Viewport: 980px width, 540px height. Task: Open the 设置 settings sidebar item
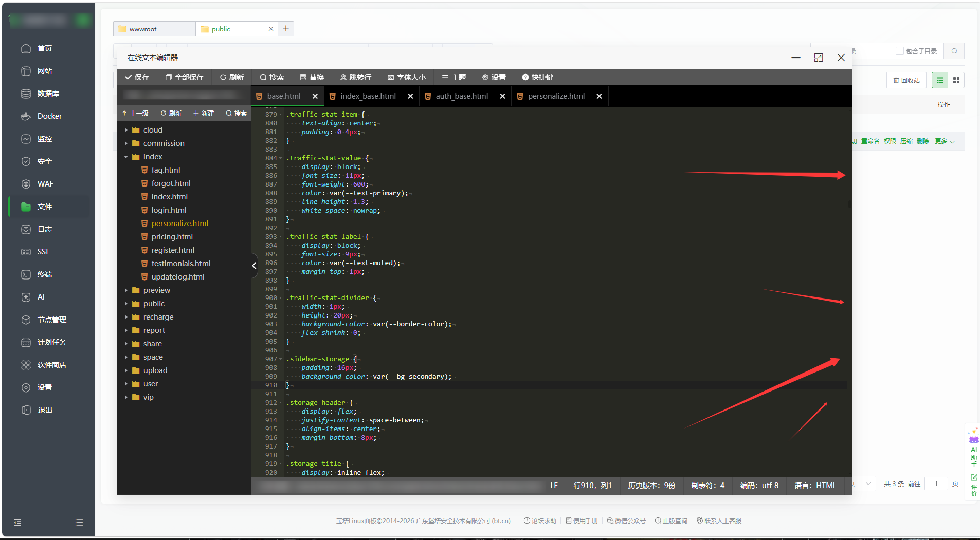44,387
